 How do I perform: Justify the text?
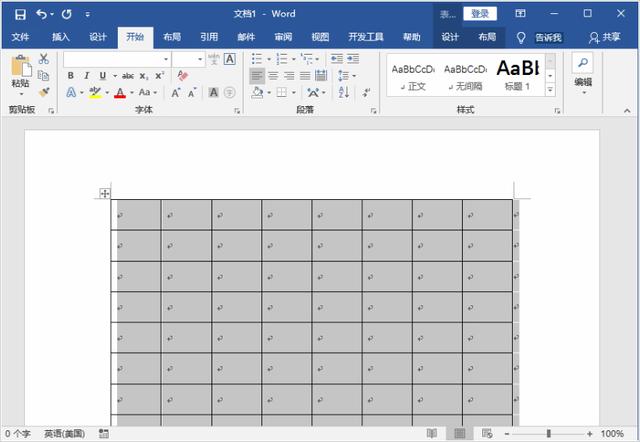(x=305, y=76)
